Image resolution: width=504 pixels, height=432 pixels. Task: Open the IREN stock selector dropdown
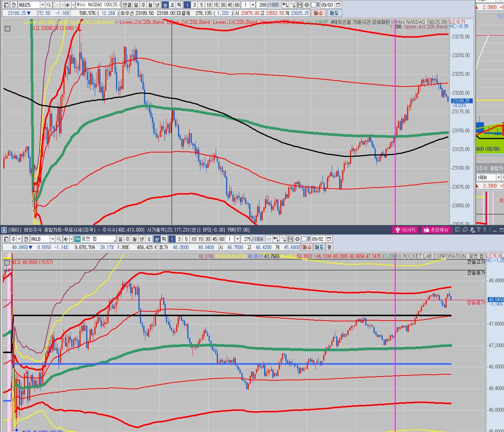(x=498, y=178)
